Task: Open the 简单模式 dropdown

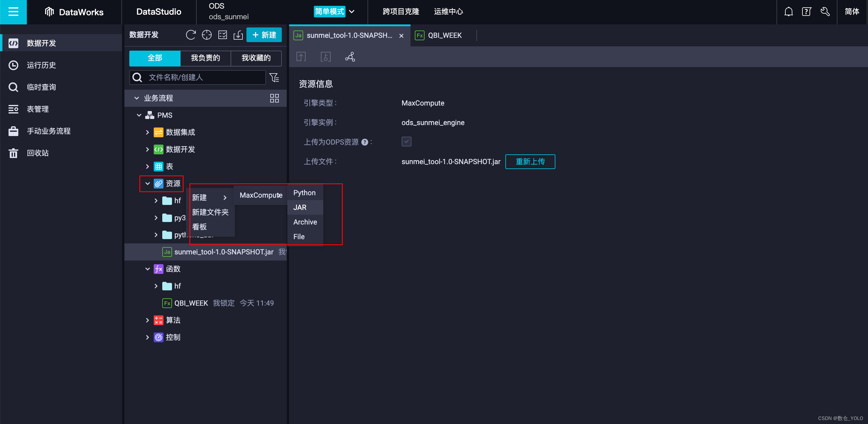Action: coord(334,12)
